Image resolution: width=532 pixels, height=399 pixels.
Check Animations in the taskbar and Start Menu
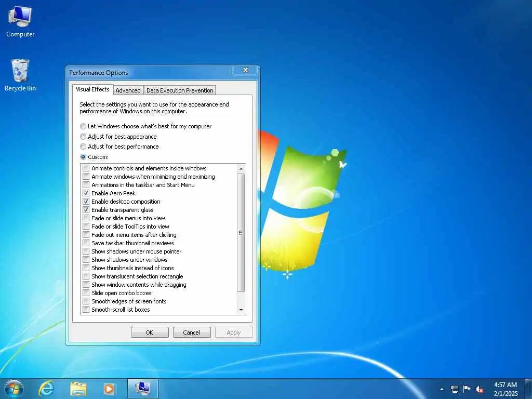pos(86,185)
